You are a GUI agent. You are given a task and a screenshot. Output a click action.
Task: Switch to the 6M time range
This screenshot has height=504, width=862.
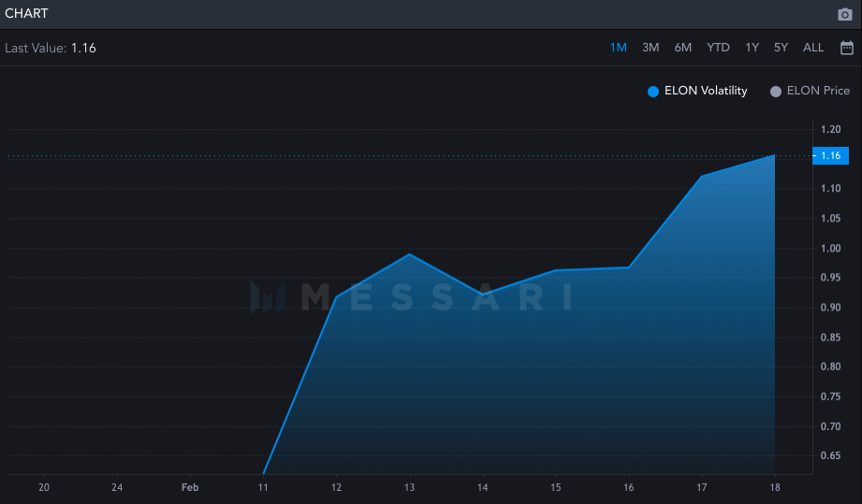[683, 48]
